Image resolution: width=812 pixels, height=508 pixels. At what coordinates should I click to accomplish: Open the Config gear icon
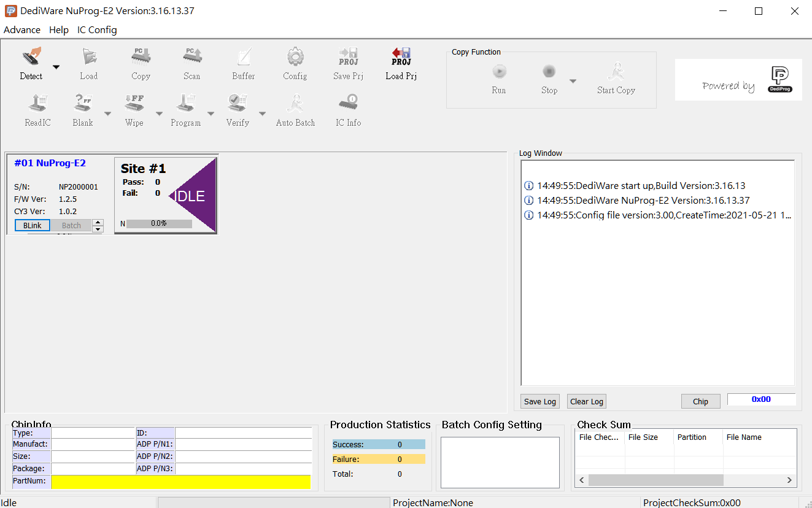pos(295,57)
